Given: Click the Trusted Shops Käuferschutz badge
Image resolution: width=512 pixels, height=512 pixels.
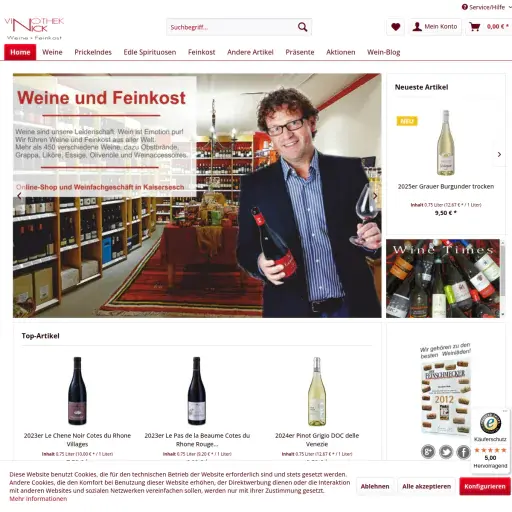Looking at the screenshot, I should [490, 440].
